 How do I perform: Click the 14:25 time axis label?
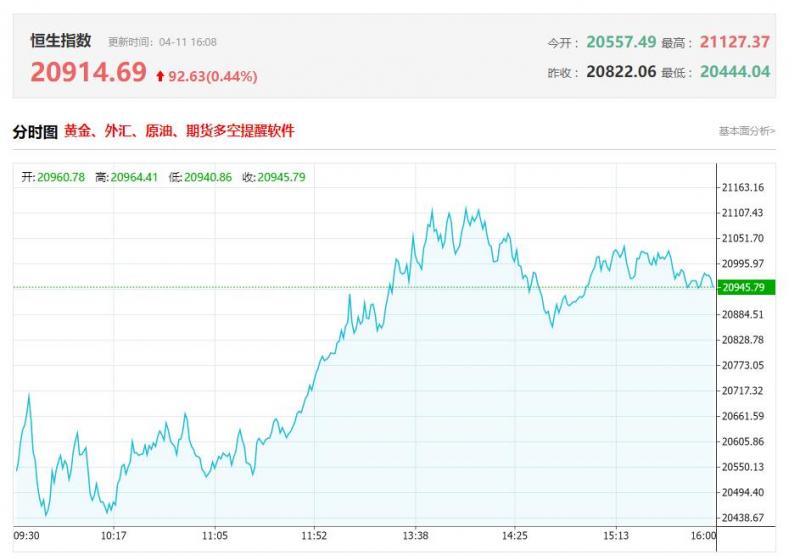(515, 536)
